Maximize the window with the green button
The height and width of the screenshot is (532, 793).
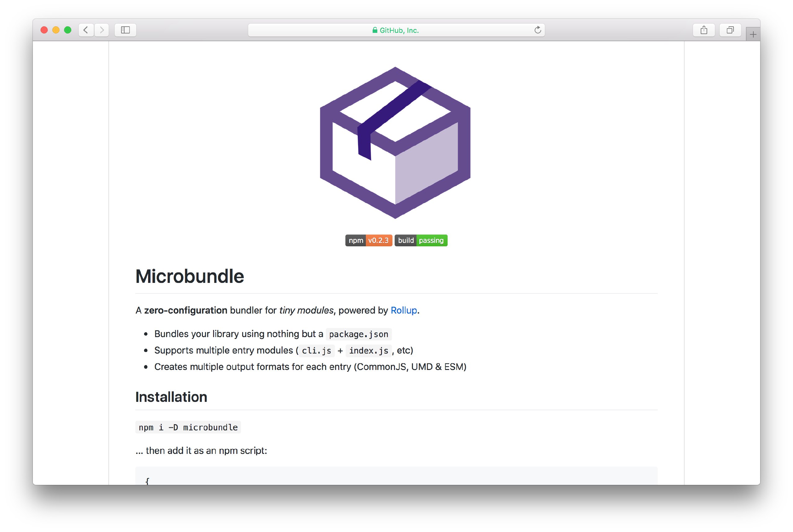click(68, 30)
